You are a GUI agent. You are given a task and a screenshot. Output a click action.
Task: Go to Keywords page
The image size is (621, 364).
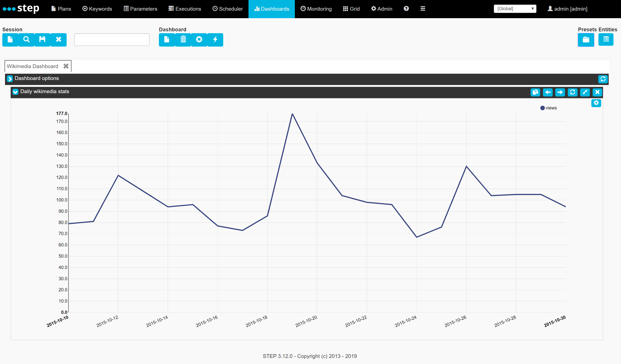[97, 9]
